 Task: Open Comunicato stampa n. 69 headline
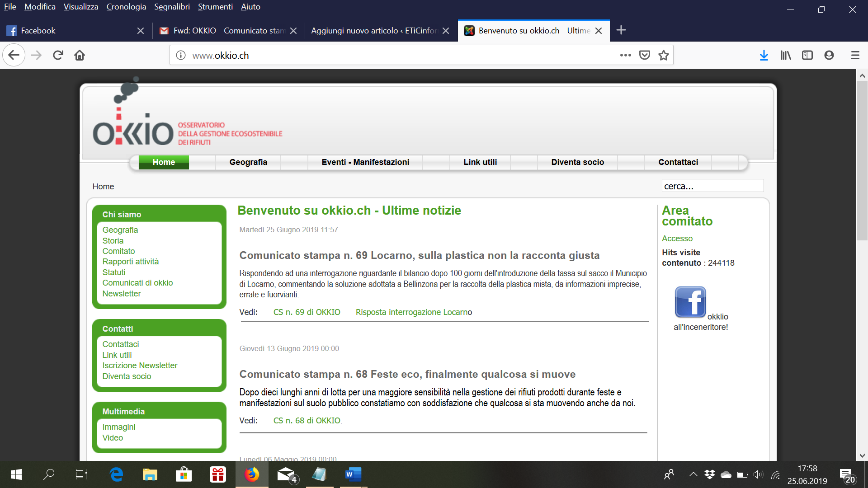pyautogui.click(x=419, y=255)
